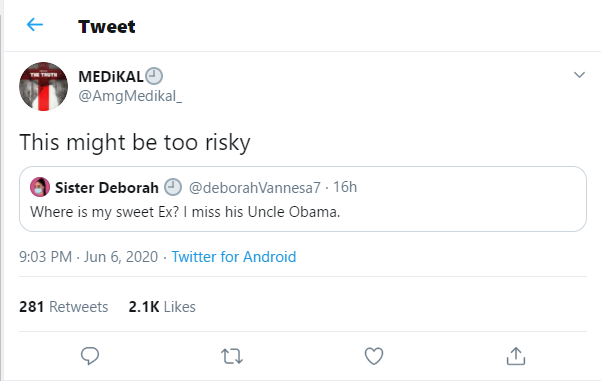This screenshot has width=601, height=381.
Task: Click MEDiKAL's clock badge icon
Action: pyautogui.click(x=154, y=76)
